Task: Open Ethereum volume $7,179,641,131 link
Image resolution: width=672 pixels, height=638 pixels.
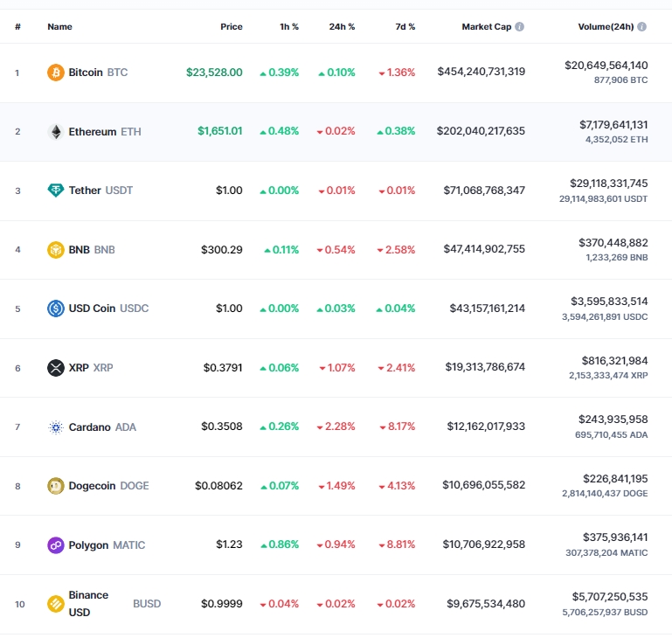Action: pos(613,125)
